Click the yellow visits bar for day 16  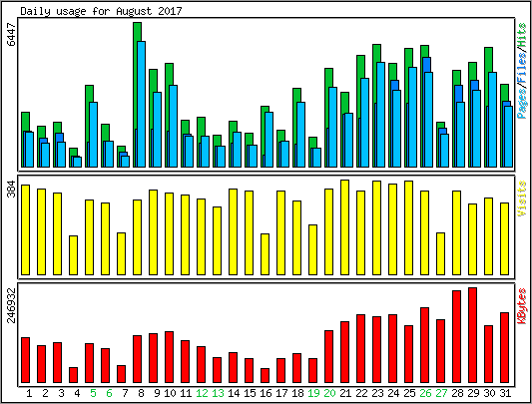(265, 254)
